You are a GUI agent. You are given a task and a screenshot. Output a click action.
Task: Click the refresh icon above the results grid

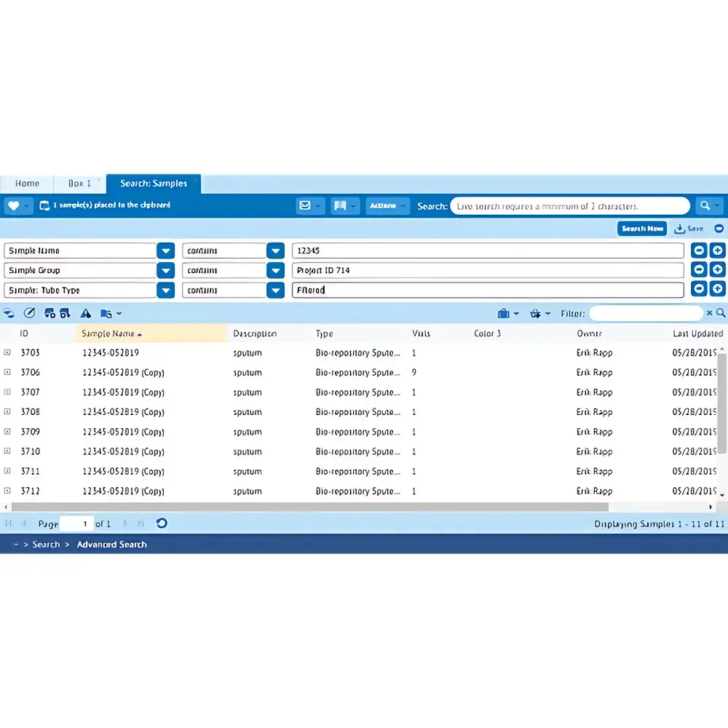point(9,313)
